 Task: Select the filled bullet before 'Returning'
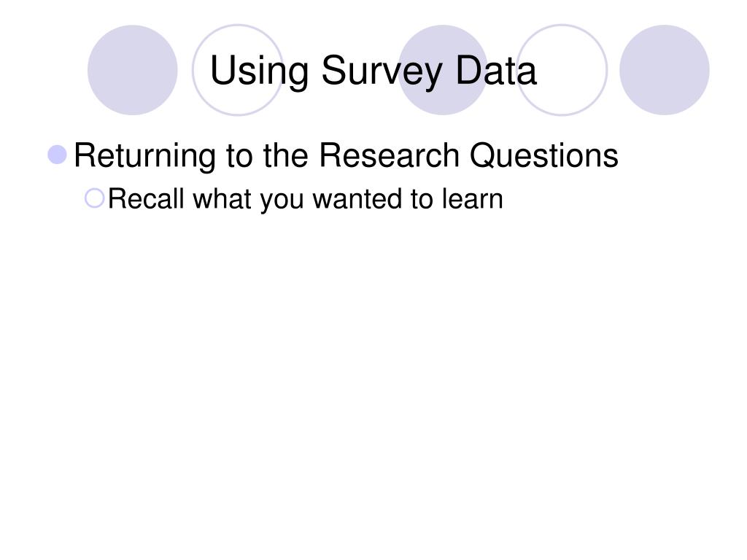tap(58, 155)
